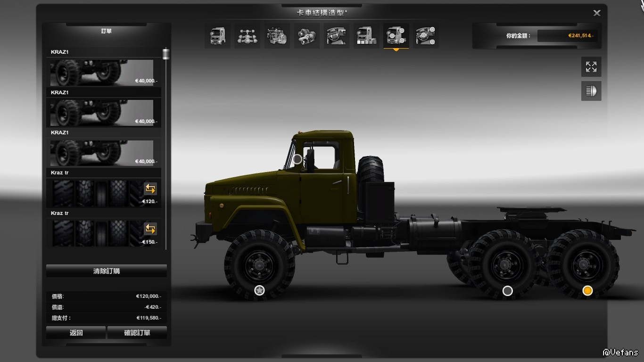The height and width of the screenshot is (362, 644).
Task: Click the -€420 refund value
Action: [x=153, y=307]
